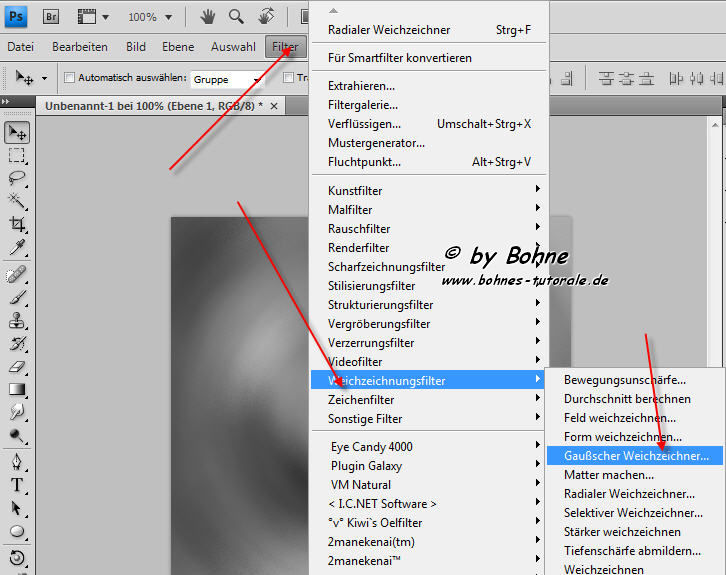Image resolution: width=726 pixels, height=575 pixels.
Task: Activate the Gradient tool
Action: coord(17,390)
